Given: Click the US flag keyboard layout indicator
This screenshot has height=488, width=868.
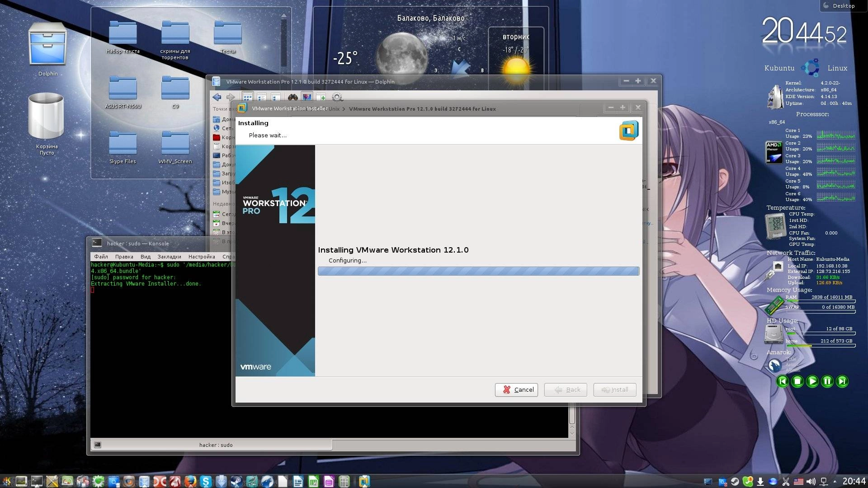Looking at the screenshot, I should pos(798,482).
